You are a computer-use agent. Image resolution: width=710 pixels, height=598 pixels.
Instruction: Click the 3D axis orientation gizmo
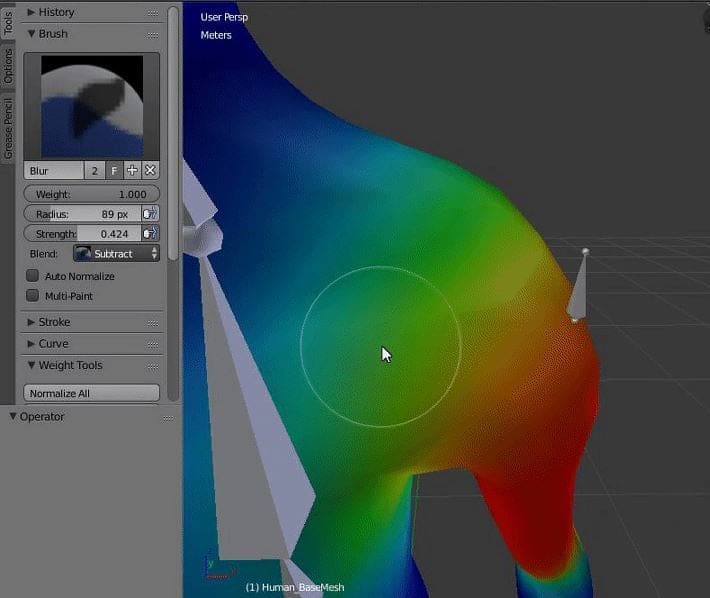pyautogui.click(x=212, y=568)
